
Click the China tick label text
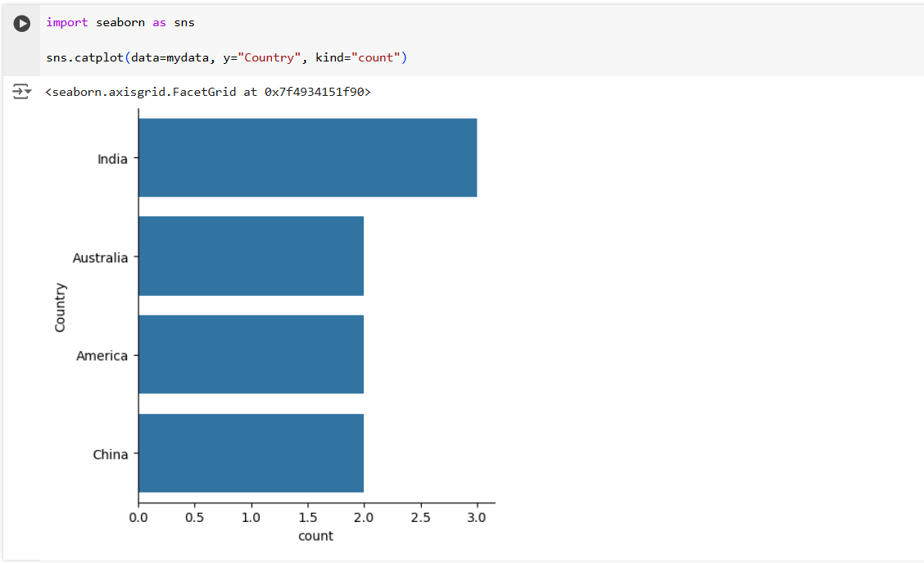[x=111, y=454]
